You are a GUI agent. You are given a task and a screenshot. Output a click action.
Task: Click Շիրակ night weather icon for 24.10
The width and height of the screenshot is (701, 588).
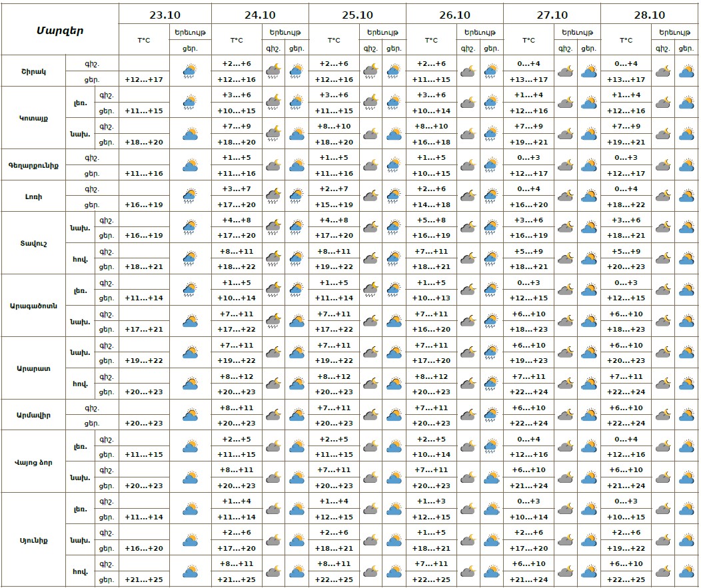click(x=273, y=71)
